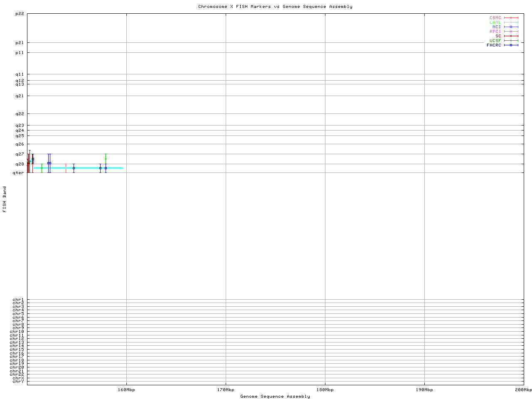Click the LANL legend line marker
532x399 pixels.
tap(511, 22)
